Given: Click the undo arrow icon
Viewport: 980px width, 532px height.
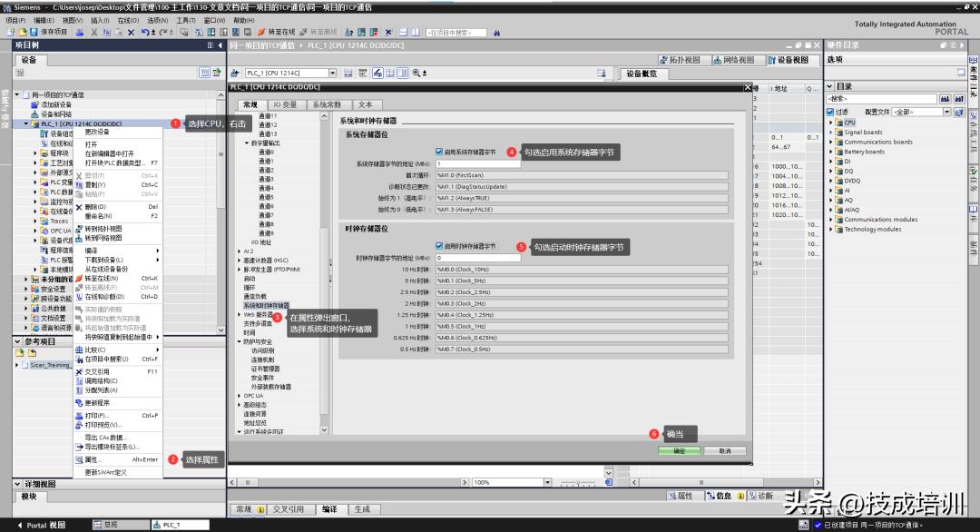Looking at the screenshot, I should click(145, 32).
